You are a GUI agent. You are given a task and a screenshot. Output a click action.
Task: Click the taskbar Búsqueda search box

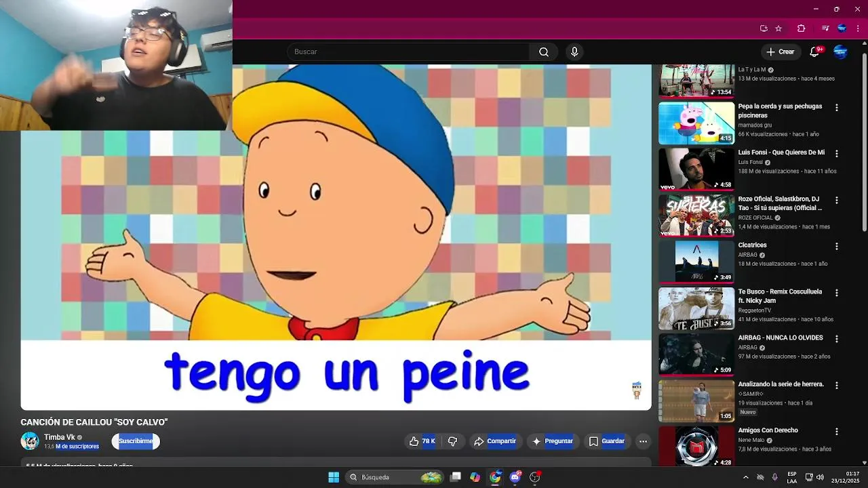coord(396,477)
